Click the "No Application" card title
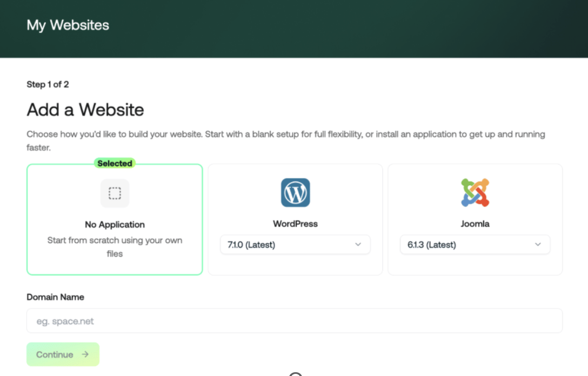Screen dimensions: 588x376 coord(115,225)
